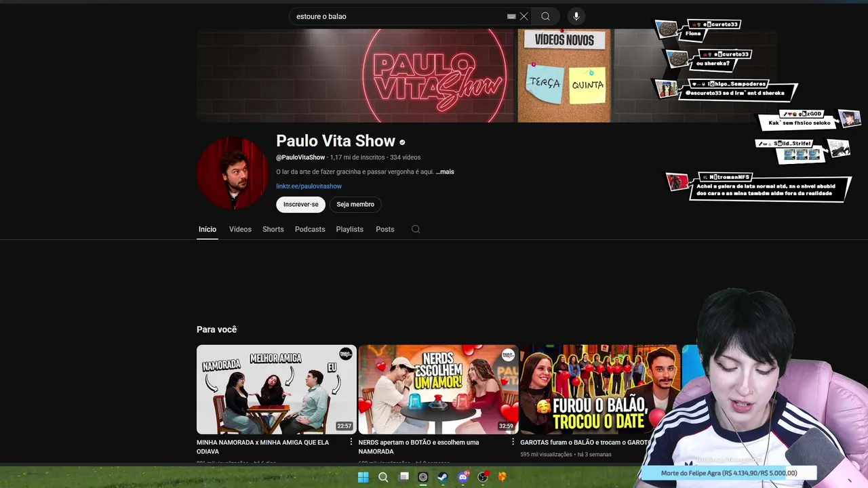Open the Playlists tab
The image size is (868, 488).
(350, 230)
